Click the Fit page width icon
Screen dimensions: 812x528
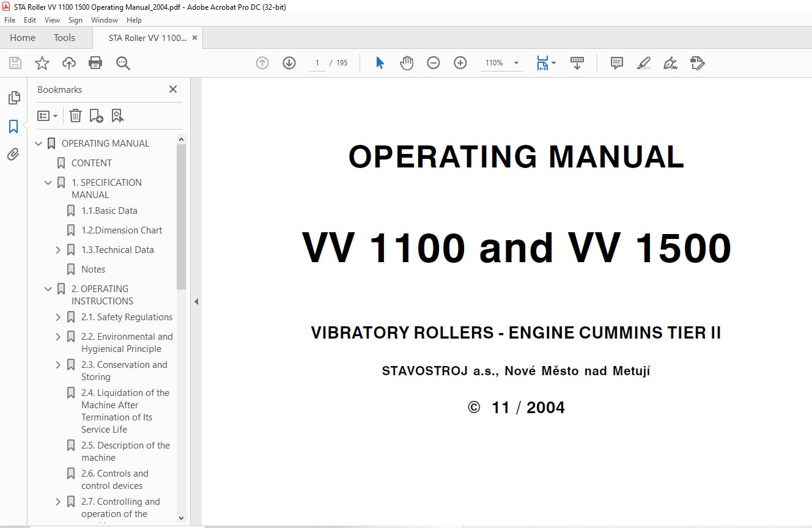click(542, 63)
